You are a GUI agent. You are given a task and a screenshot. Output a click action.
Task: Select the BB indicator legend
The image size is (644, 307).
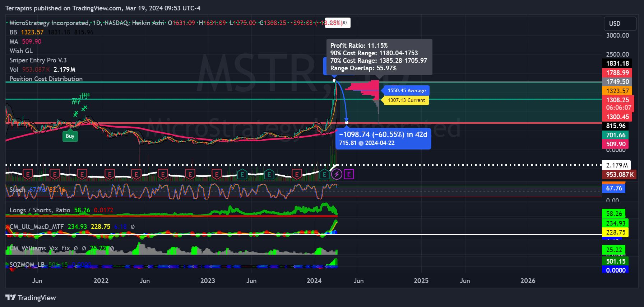(x=13, y=32)
